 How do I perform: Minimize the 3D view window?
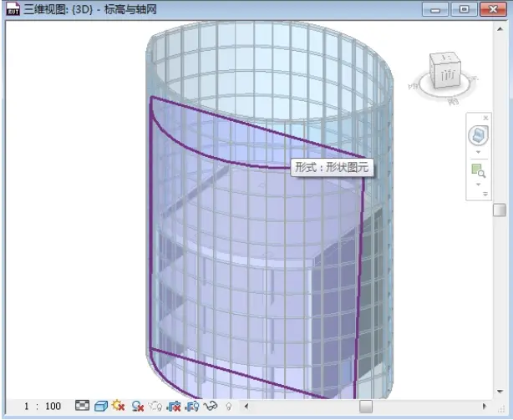pyautogui.click(x=434, y=9)
